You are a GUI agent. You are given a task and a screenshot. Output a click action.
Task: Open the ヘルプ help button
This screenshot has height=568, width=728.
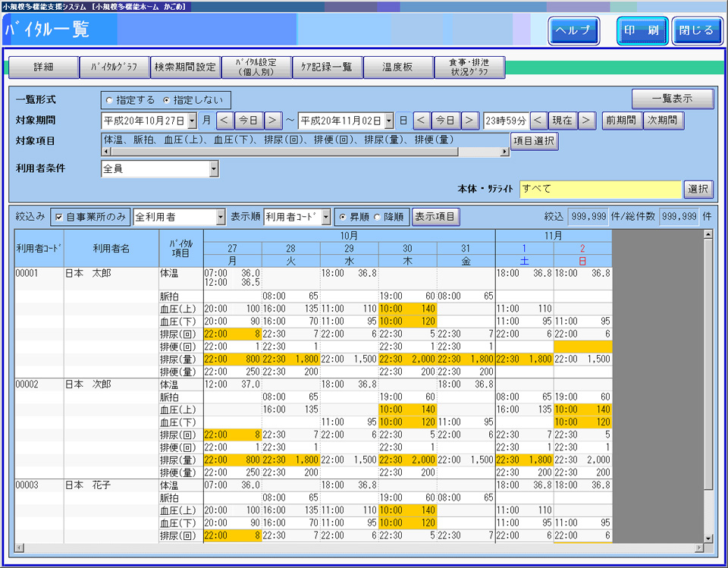click(574, 31)
